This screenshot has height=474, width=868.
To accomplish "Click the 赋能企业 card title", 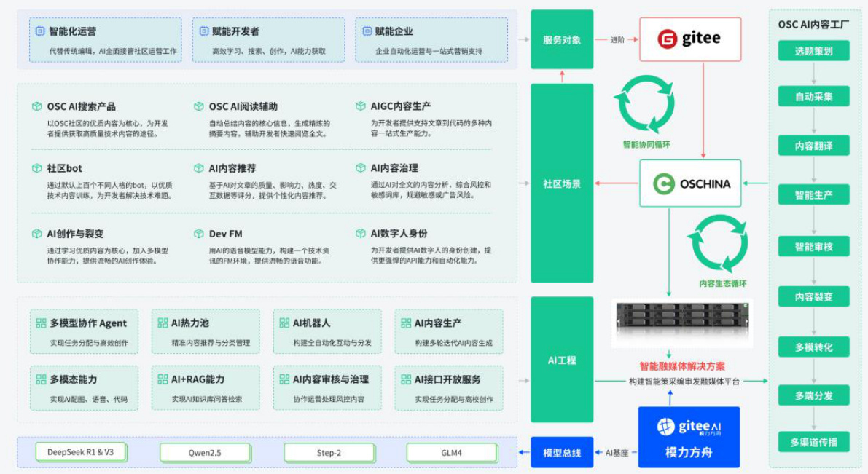I will click(394, 31).
